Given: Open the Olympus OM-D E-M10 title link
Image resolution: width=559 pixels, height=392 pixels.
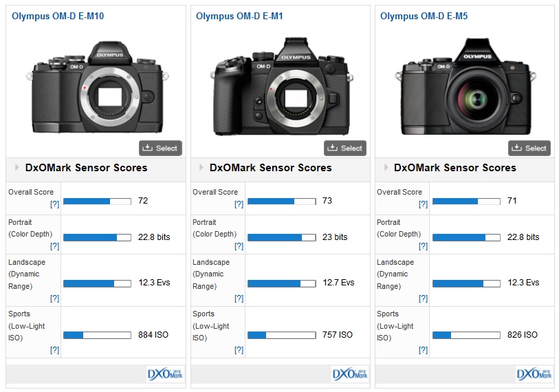Looking at the screenshot, I should (58, 15).
